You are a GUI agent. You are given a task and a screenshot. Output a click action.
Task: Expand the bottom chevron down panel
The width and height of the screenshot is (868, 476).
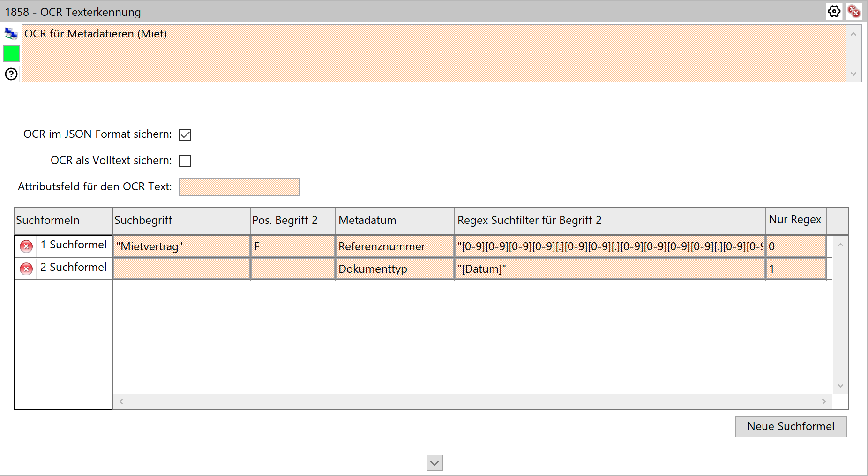point(434,463)
